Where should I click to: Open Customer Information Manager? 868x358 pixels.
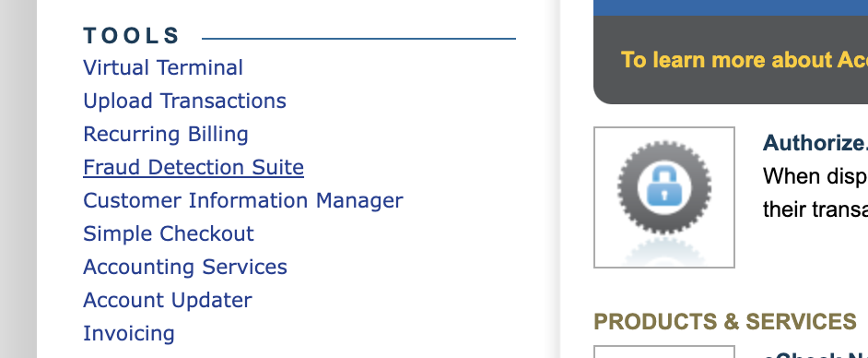point(243,200)
